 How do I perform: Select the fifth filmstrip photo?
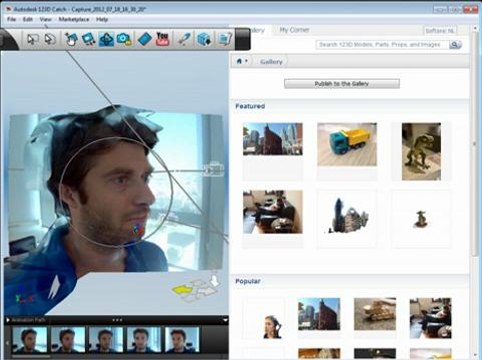coord(182,339)
